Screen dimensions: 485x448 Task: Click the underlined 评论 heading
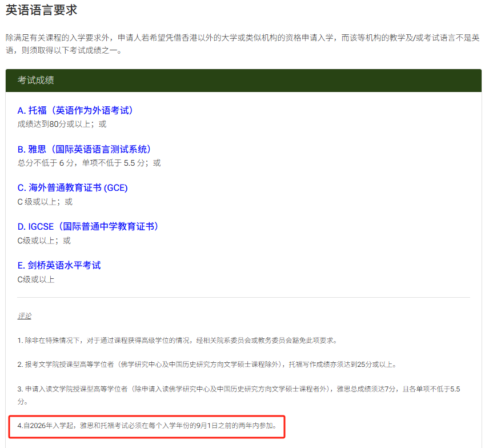[x=25, y=316]
